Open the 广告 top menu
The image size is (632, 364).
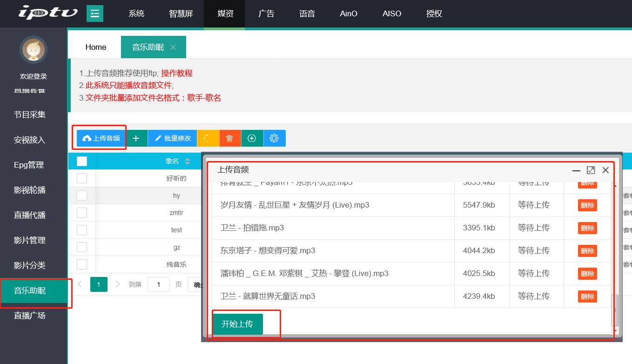point(266,13)
